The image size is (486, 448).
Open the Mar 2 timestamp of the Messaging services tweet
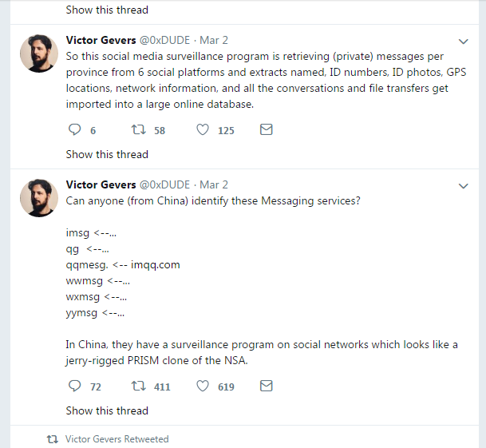[213, 185]
